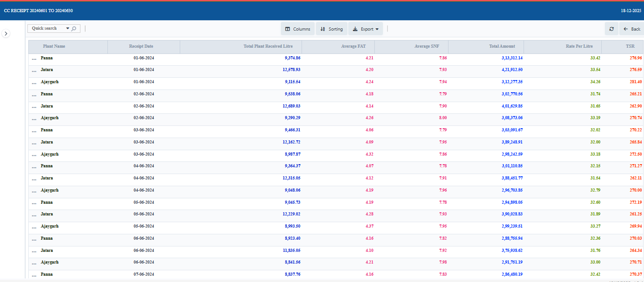Click the magnifier icon in Quick search
This screenshot has height=282, width=644.
click(x=74, y=29)
